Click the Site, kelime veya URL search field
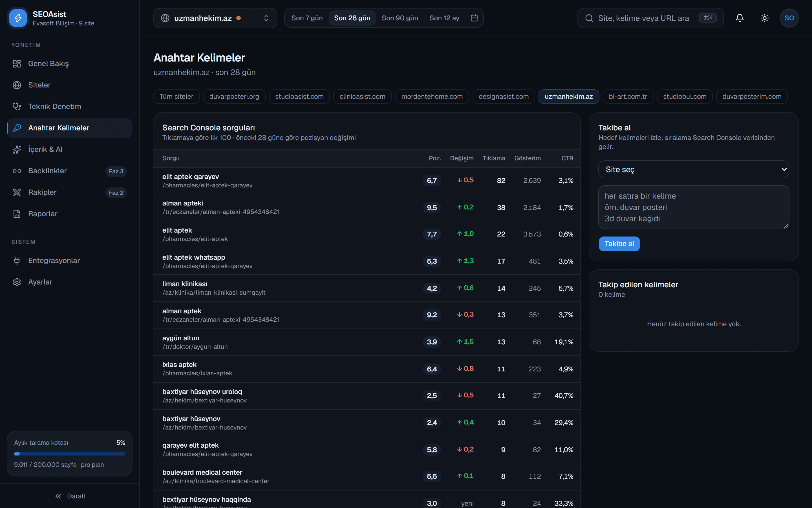This screenshot has height=508, width=812. coord(650,18)
